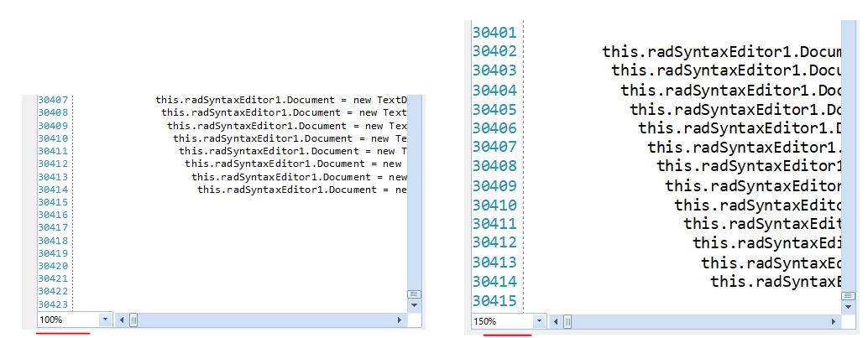This screenshot has height=338, width=868.
Task: Click line number 30406 in the 150% editor
Action: [494, 128]
